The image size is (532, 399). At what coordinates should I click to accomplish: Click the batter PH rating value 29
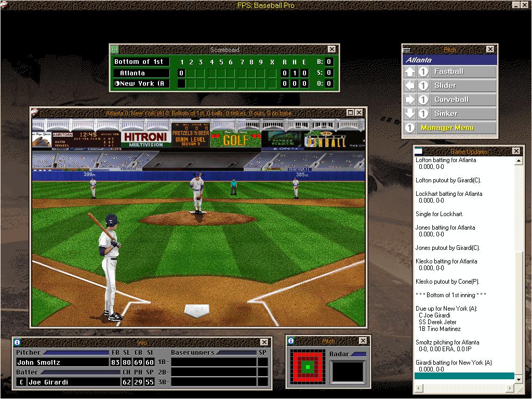[x=138, y=382]
